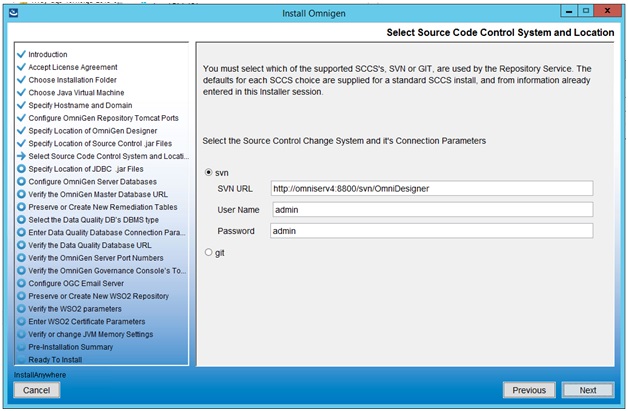628x411 pixels.
Task: Click the User Name input field
Action: point(433,210)
